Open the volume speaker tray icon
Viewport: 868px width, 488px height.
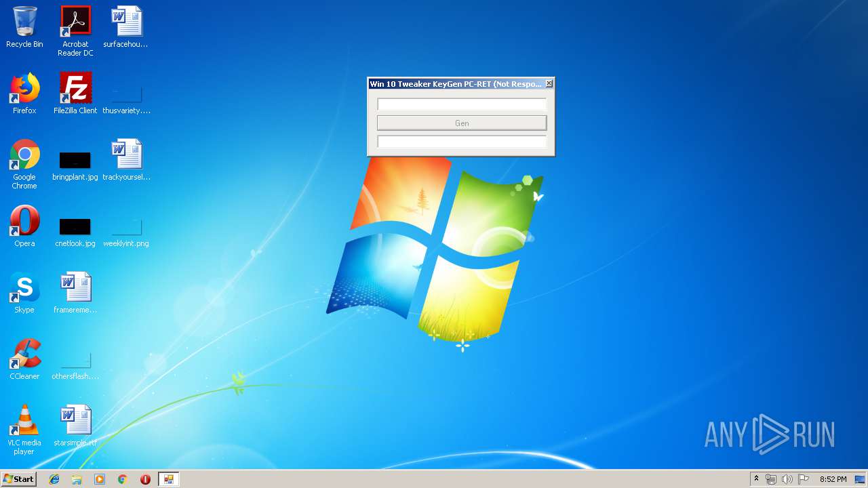click(787, 479)
